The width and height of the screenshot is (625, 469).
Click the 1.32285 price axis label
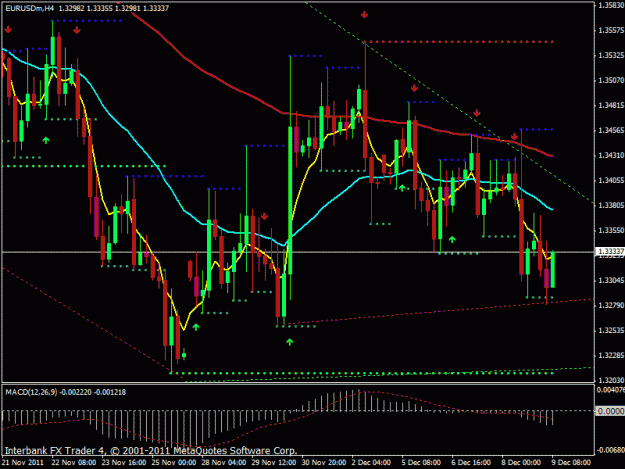pyautogui.click(x=611, y=355)
